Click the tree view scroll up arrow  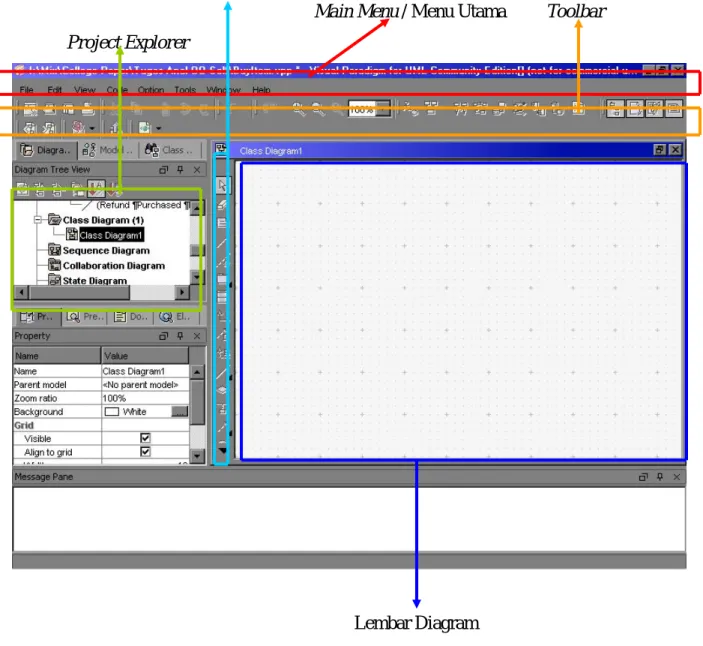(197, 208)
